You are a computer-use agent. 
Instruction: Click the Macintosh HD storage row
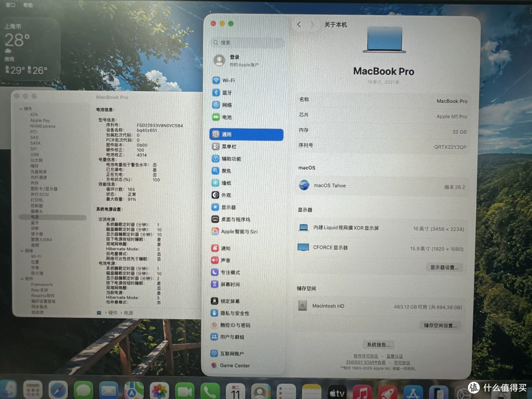(x=381, y=306)
